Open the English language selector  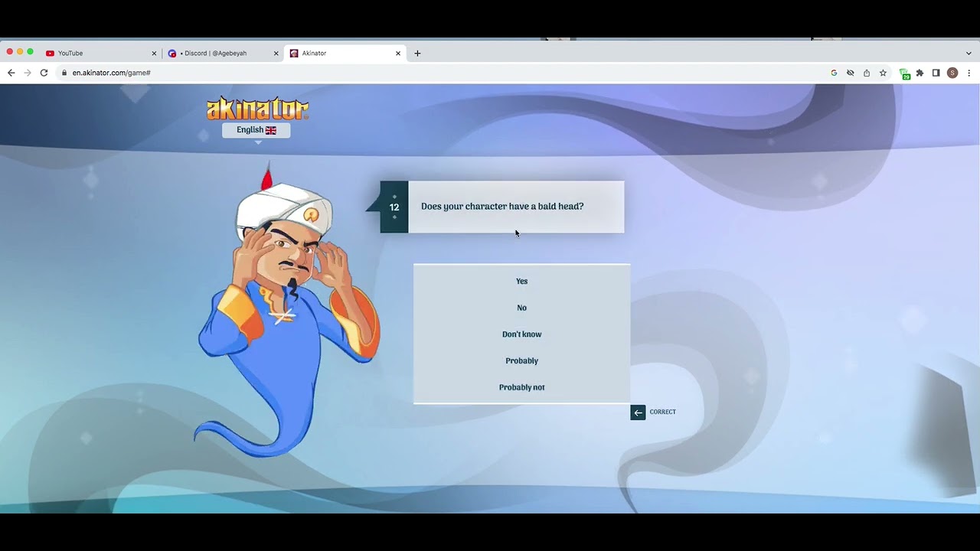coord(256,130)
